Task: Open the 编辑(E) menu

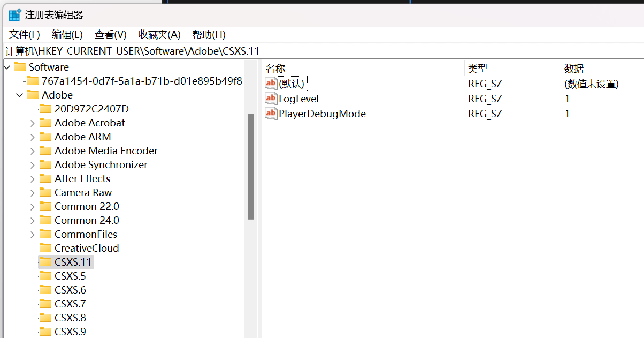Action: click(x=67, y=35)
